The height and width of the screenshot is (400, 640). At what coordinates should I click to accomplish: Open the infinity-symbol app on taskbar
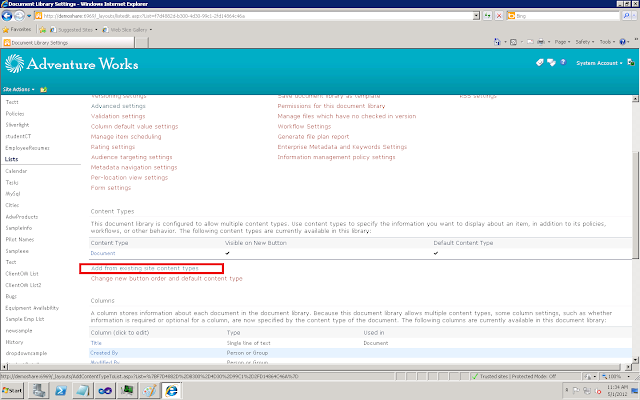105,391
